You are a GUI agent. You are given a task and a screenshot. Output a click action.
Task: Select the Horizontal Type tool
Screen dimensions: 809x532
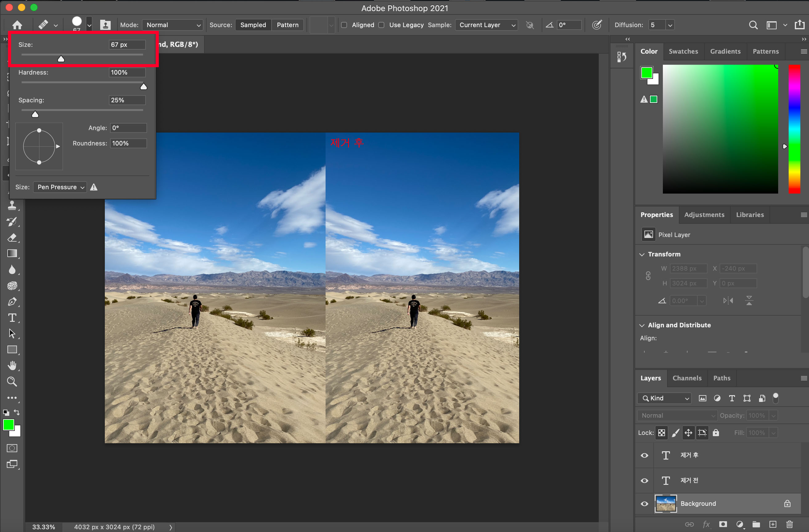tap(12, 318)
